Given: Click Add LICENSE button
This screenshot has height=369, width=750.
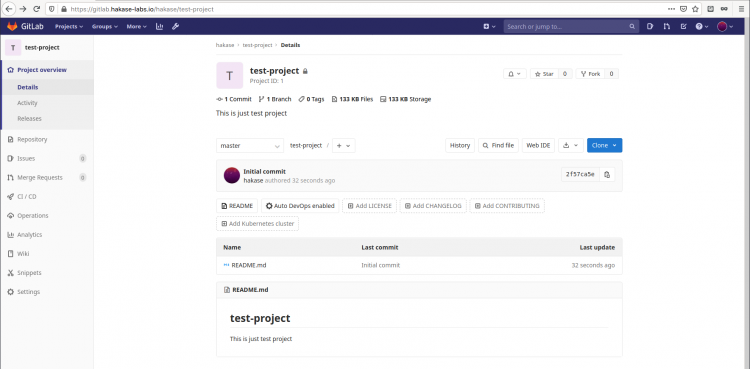Looking at the screenshot, I should click(369, 206).
